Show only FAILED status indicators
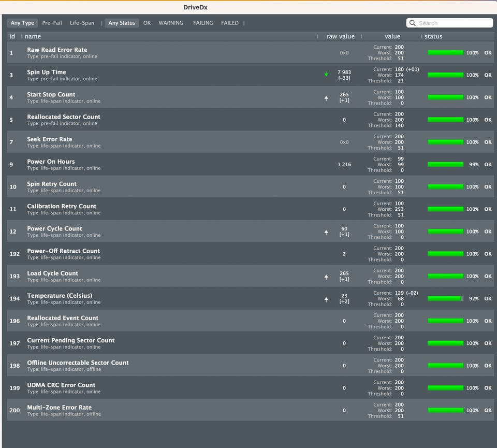 pos(230,23)
